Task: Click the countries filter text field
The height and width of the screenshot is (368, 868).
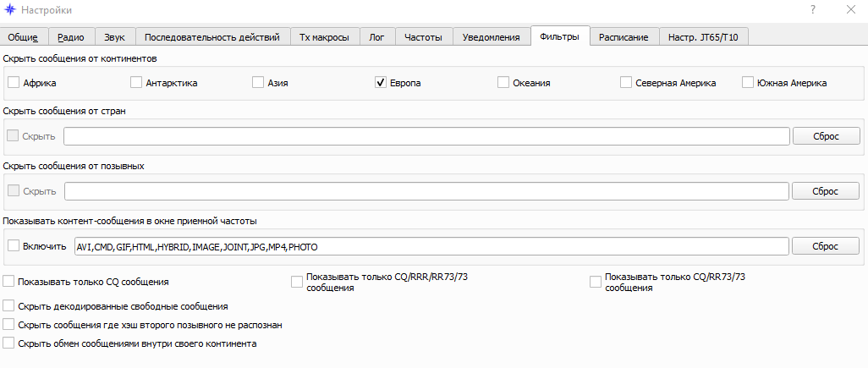Action: tap(426, 136)
